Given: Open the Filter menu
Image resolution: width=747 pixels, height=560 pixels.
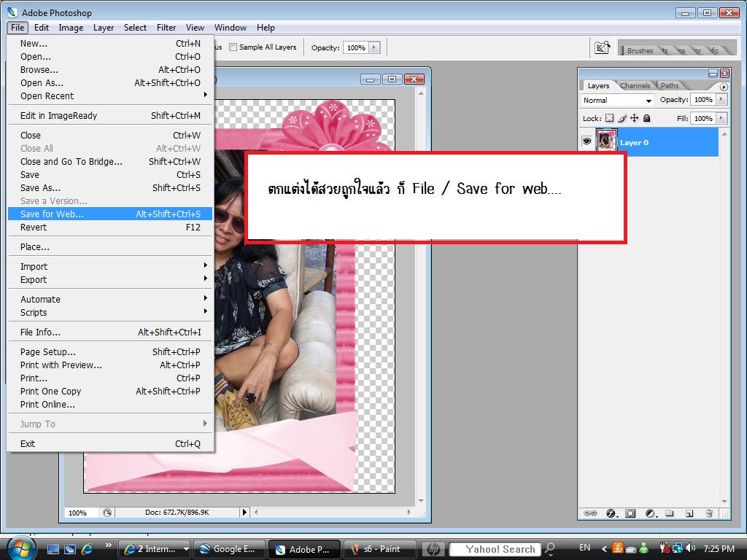Looking at the screenshot, I should point(166,28).
